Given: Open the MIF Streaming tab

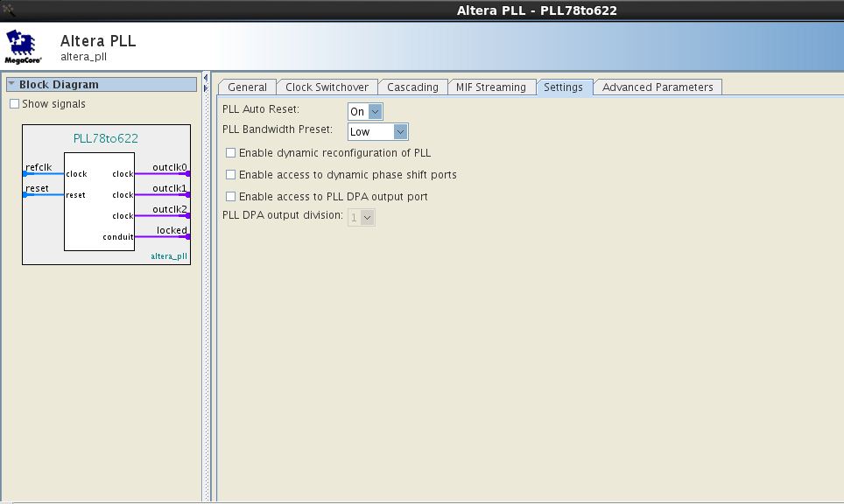Looking at the screenshot, I should [x=491, y=87].
